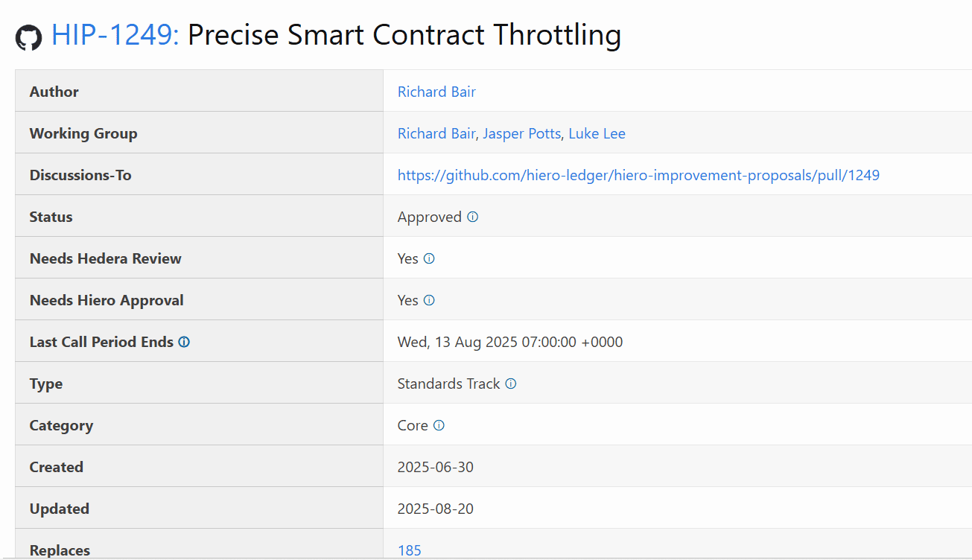Image resolution: width=972 pixels, height=560 pixels.
Task: Click the info icon beside Needs Hedera Review
Action: pos(429,258)
